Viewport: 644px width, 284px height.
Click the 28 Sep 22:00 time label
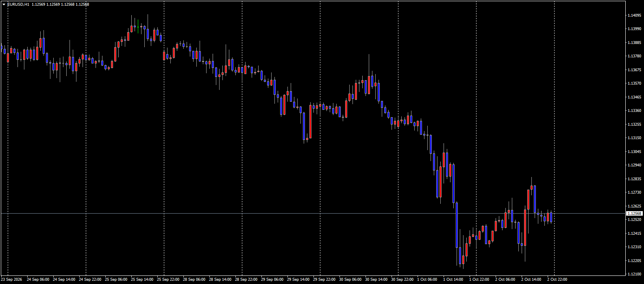tap(246, 280)
